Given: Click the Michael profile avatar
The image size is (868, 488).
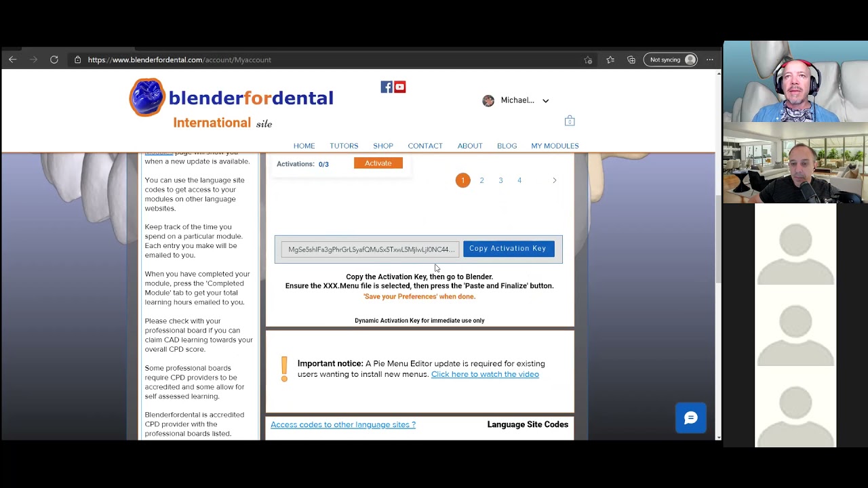Looking at the screenshot, I should click(x=488, y=101).
